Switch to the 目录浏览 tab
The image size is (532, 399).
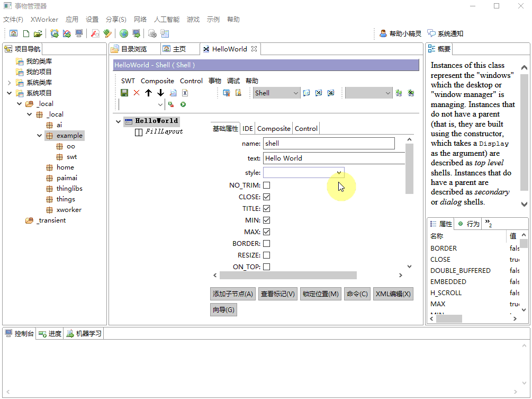click(x=134, y=49)
